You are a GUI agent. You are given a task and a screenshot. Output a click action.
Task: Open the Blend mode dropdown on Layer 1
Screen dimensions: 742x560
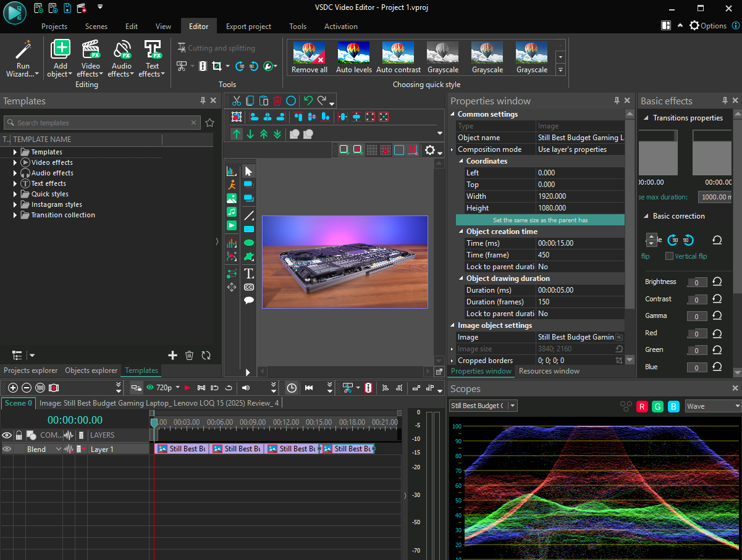click(x=59, y=449)
